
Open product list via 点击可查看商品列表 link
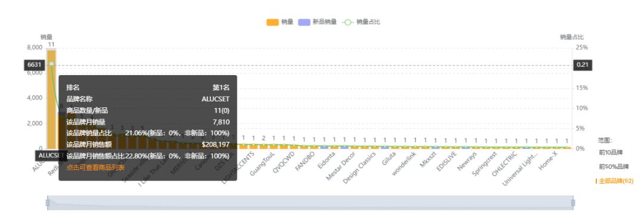point(95,168)
